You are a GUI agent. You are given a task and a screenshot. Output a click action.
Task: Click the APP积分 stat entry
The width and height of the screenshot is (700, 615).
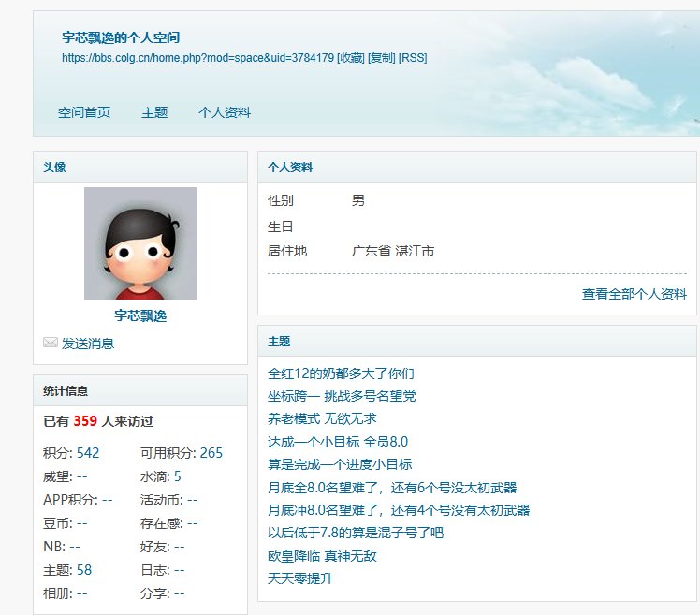tap(78, 500)
